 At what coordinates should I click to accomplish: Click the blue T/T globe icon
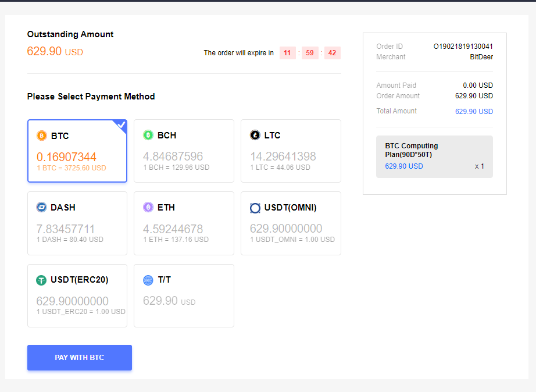tap(148, 280)
